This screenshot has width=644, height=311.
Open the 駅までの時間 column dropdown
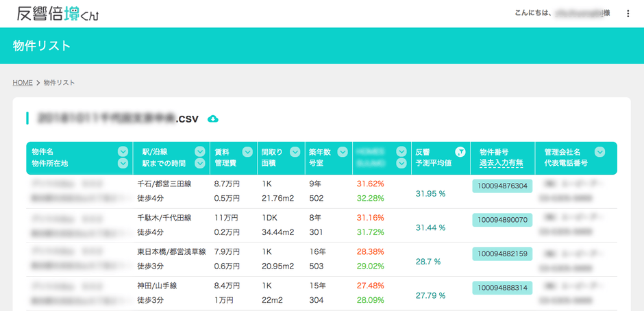[x=199, y=164]
